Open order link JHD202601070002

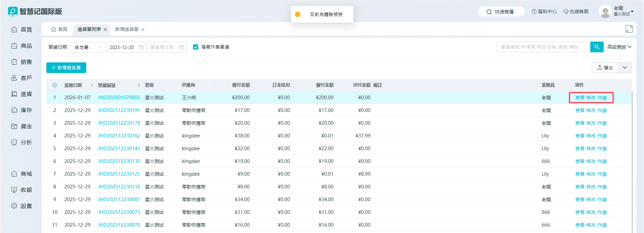(x=119, y=98)
